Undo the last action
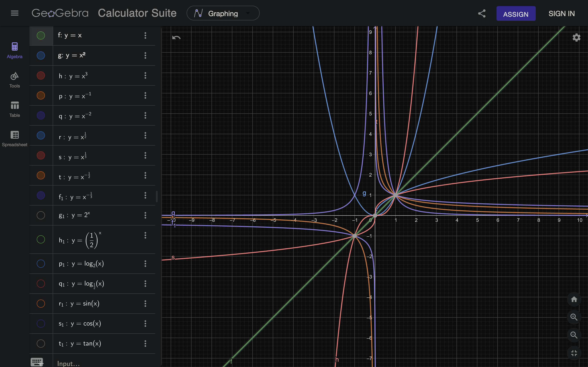Image resolution: width=588 pixels, height=367 pixels. [176, 38]
